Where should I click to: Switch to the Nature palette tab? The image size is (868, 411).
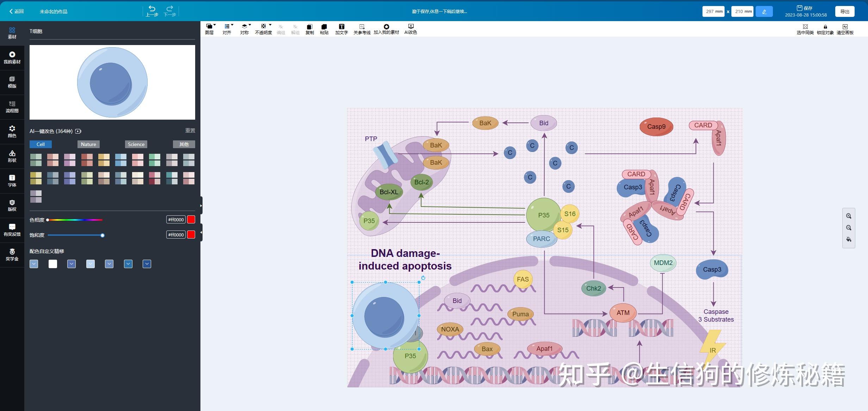tap(88, 144)
